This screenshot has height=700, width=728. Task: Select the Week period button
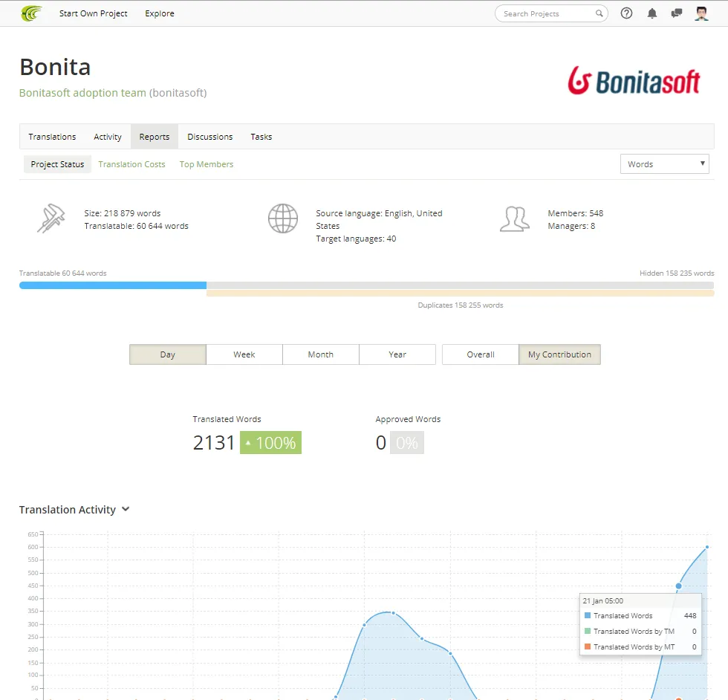click(244, 354)
